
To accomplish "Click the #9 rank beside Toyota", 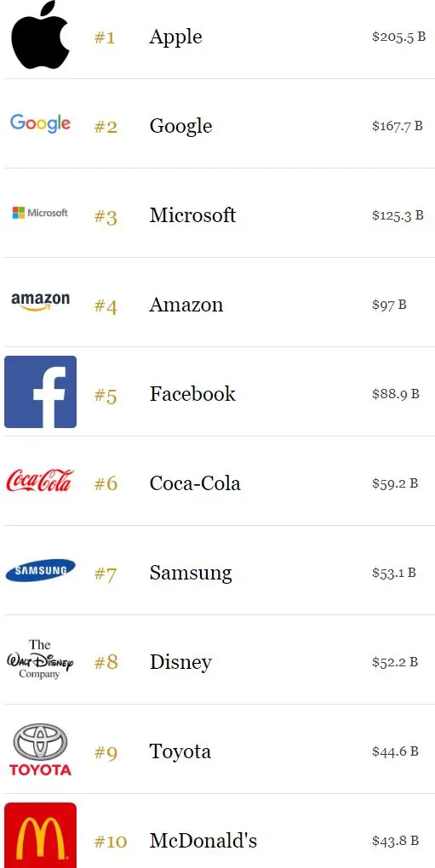I will pyautogui.click(x=106, y=752).
